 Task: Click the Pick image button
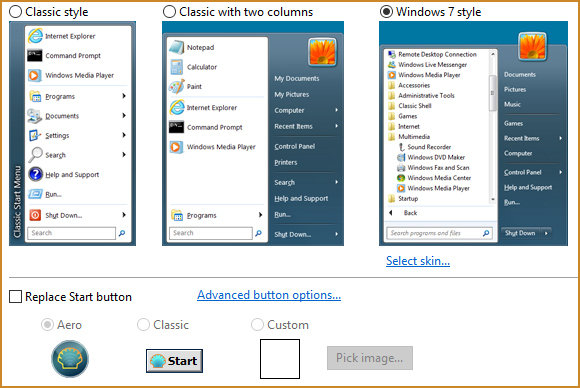[370, 358]
